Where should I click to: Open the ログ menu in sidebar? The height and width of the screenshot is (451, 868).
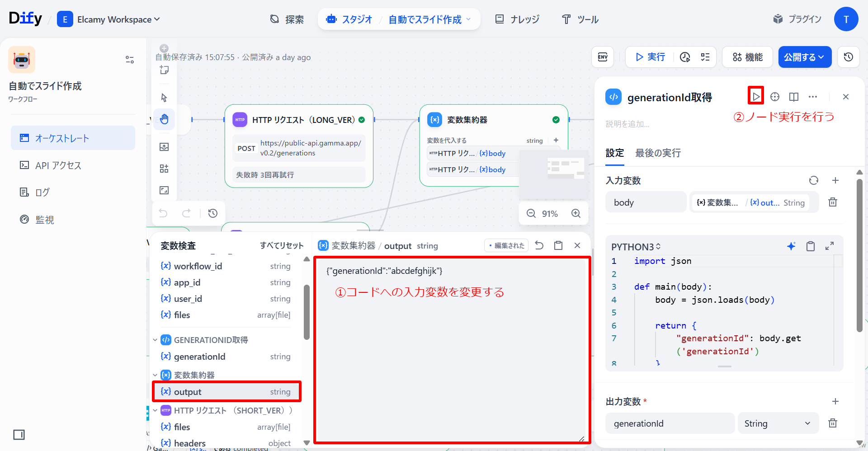(42, 193)
